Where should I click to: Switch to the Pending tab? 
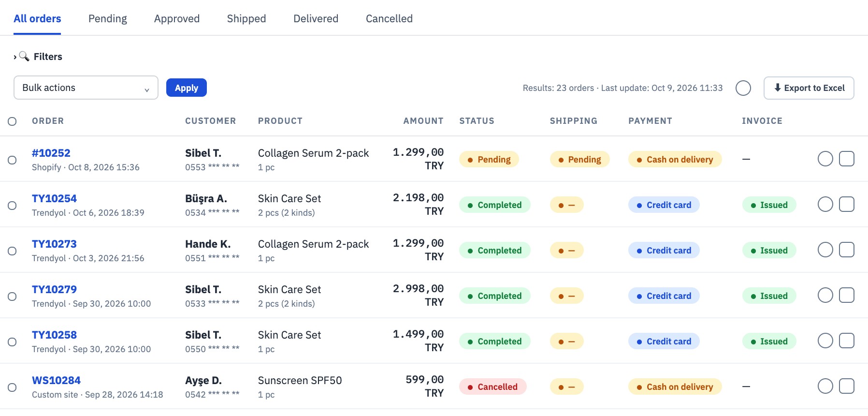[108, 19]
